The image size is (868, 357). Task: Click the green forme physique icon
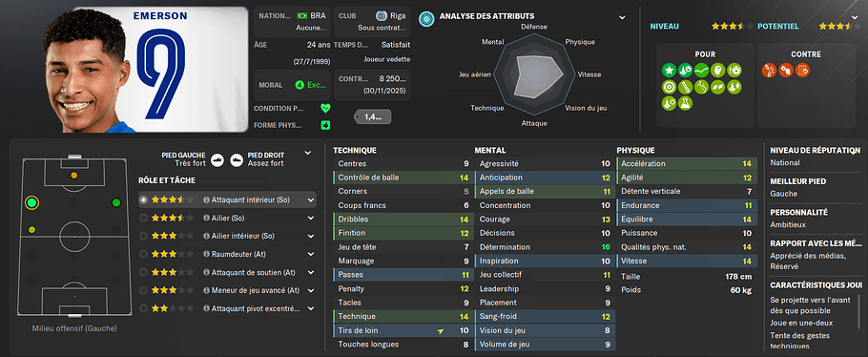[325, 125]
